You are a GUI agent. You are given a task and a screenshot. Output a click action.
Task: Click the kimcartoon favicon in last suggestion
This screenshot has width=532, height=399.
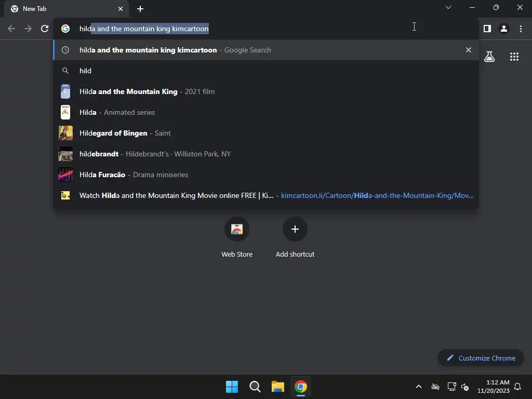click(65, 195)
